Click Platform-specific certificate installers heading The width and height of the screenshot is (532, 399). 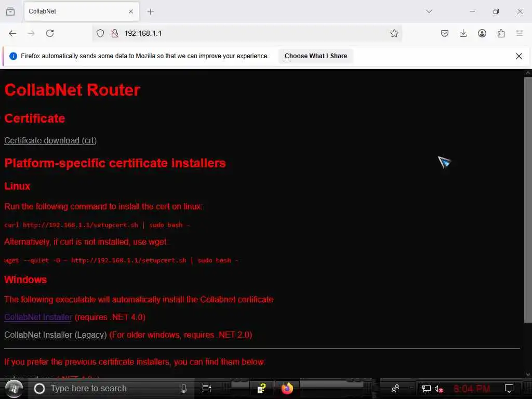115,163
